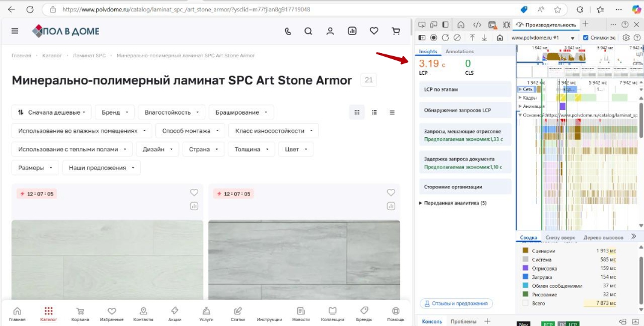Screen dimensions: 644x326
Task: Open the user account icon in header
Action: [x=330, y=31]
